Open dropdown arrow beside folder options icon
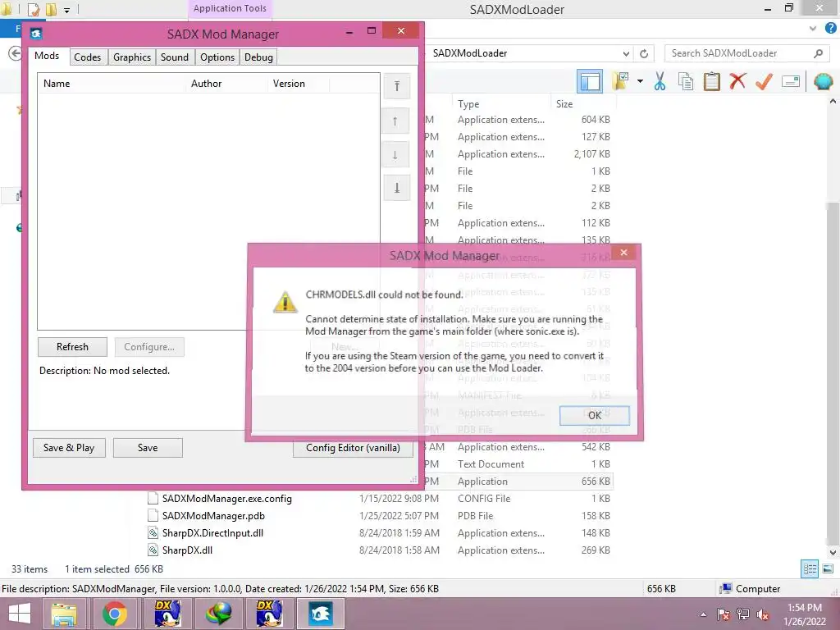 click(x=640, y=81)
